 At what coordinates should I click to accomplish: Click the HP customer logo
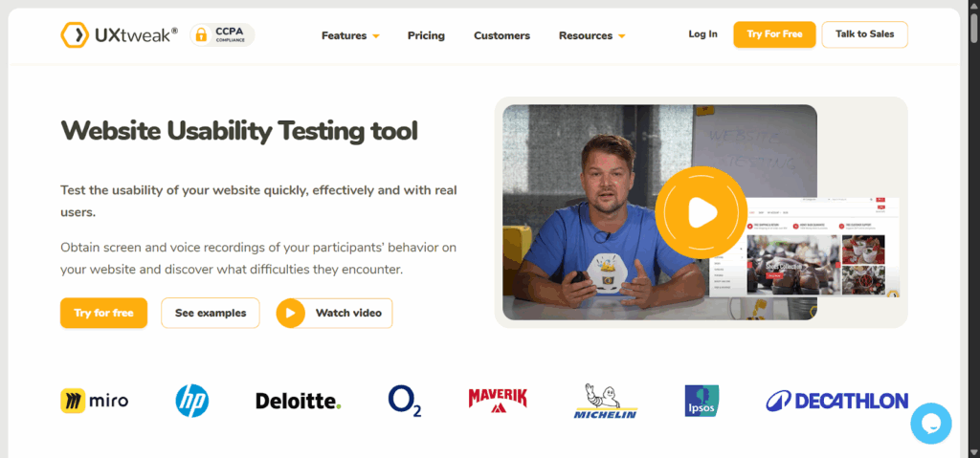191,400
